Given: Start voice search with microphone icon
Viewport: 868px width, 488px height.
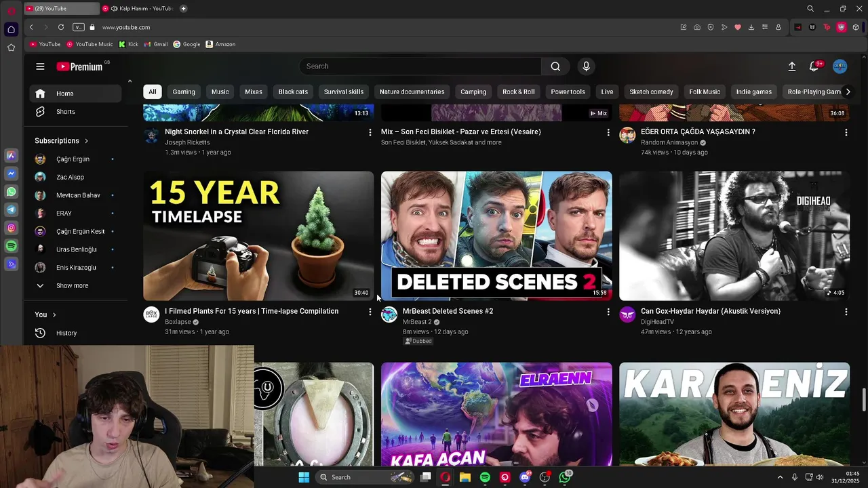Looking at the screenshot, I should pos(587,66).
